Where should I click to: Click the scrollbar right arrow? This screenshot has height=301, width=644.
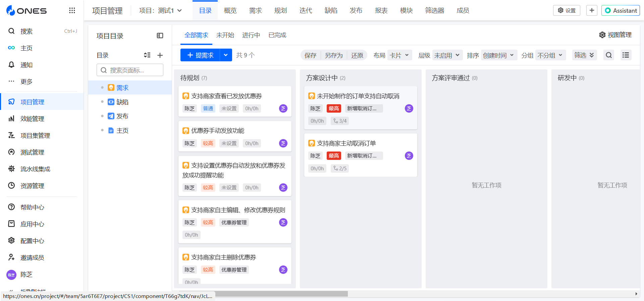click(x=636, y=294)
